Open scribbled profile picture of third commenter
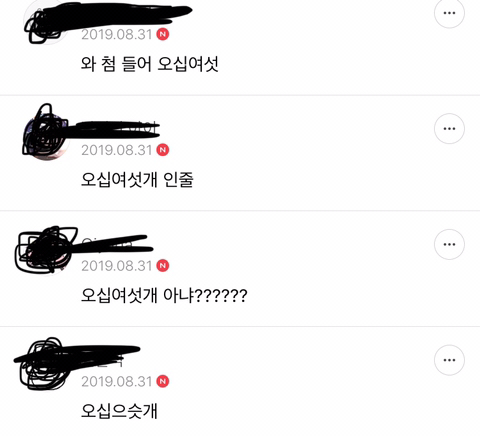 pos(46,252)
